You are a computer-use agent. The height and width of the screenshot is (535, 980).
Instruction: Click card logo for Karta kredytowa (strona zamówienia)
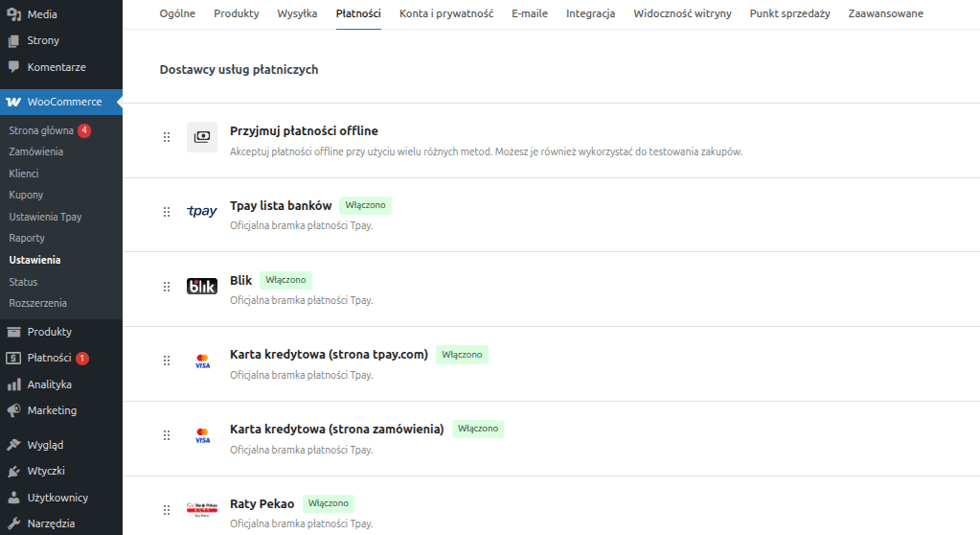click(x=202, y=435)
